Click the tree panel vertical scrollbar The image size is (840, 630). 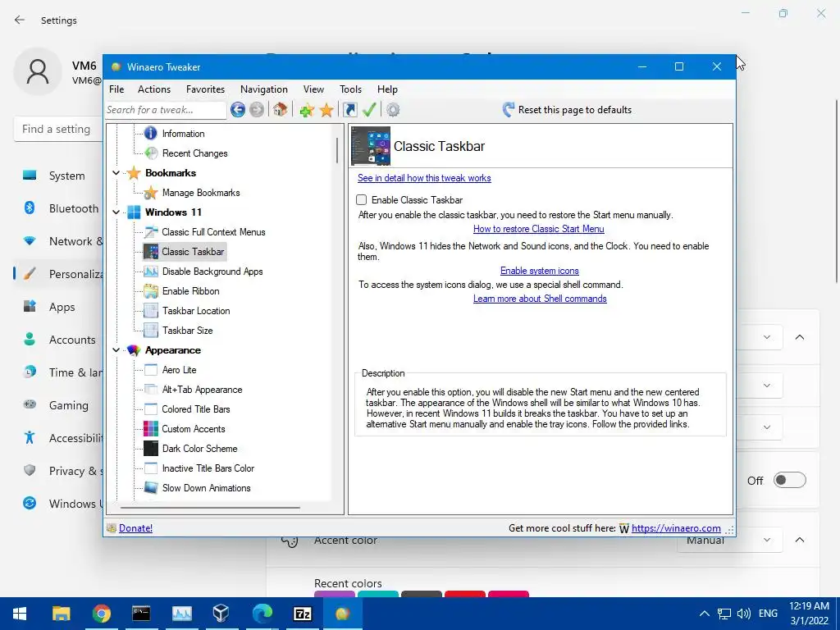(x=337, y=150)
